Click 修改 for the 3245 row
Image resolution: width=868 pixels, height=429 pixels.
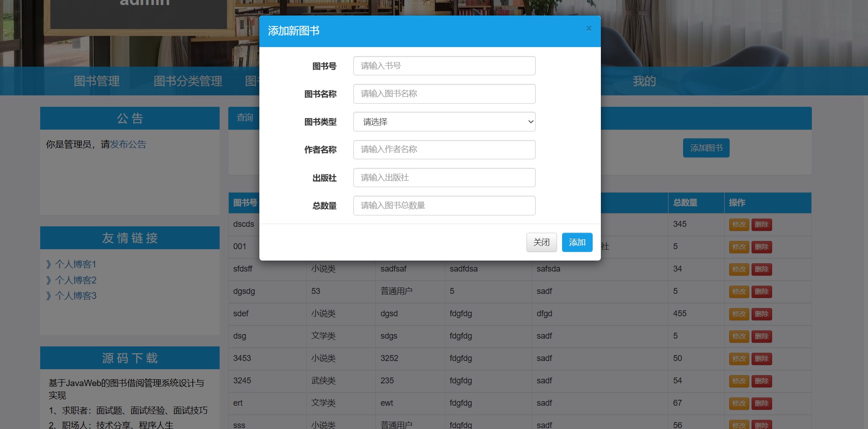click(x=739, y=381)
